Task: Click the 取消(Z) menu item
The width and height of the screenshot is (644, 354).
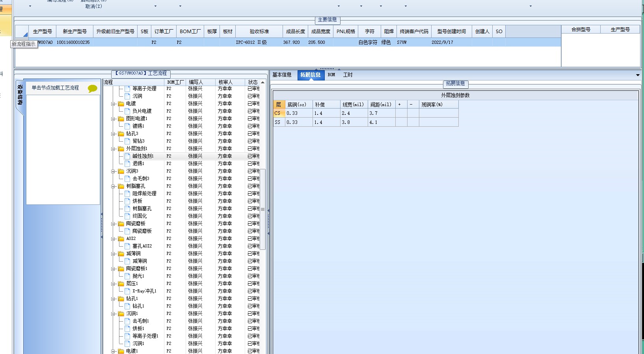Action: coord(94,6)
